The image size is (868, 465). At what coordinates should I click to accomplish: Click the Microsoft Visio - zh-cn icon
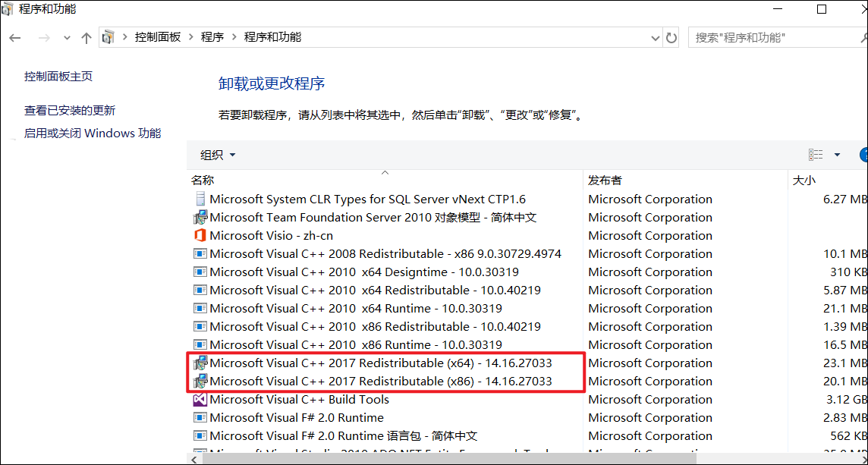pyautogui.click(x=200, y=236)
